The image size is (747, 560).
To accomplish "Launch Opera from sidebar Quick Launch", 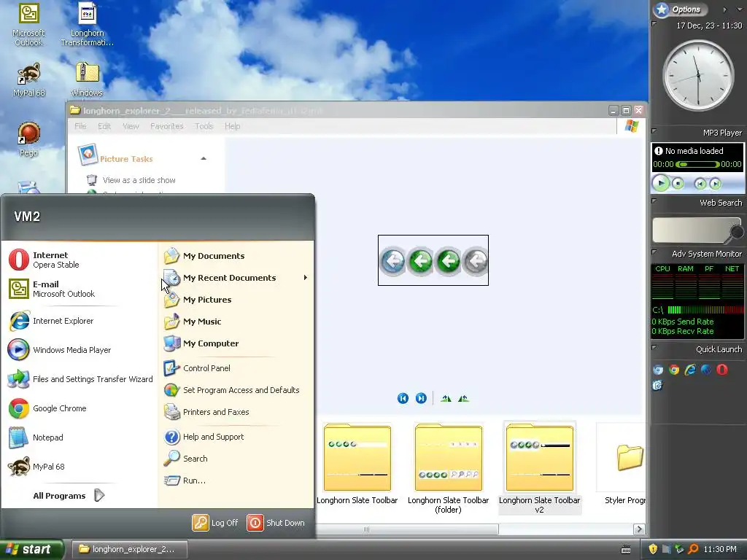I will click(722, 370).
